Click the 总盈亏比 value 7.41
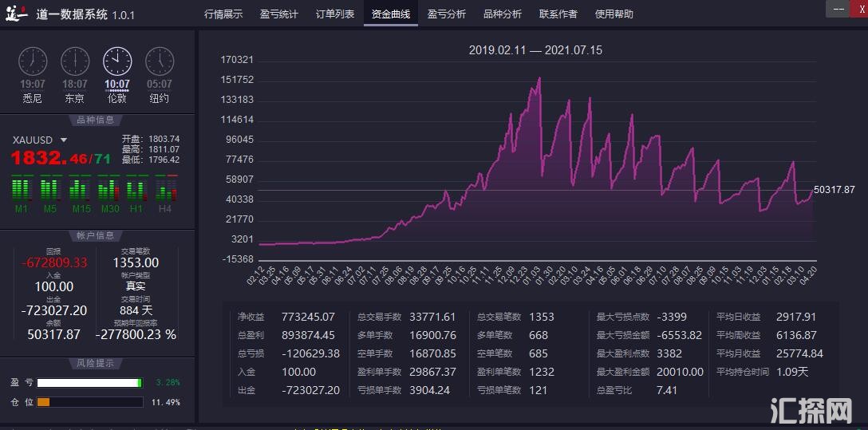Image resolution: width=868 pixels, height=430 pixels. click(667, 390)
